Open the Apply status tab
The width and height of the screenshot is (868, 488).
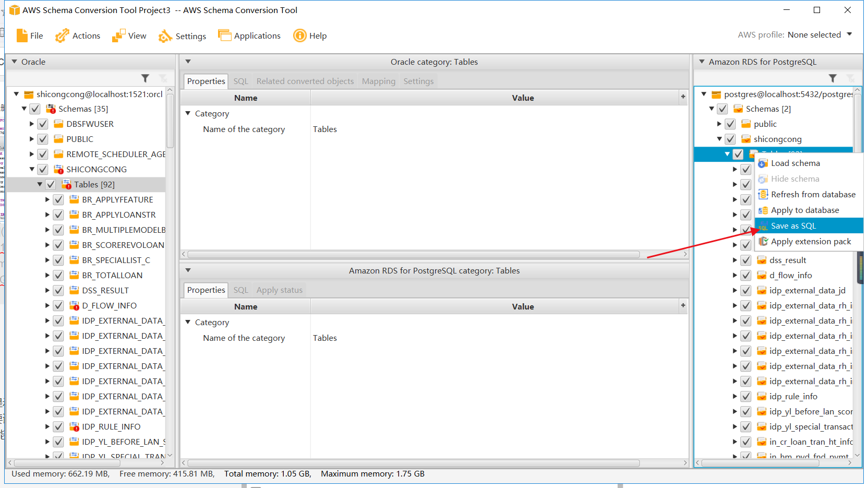[280, 290]
